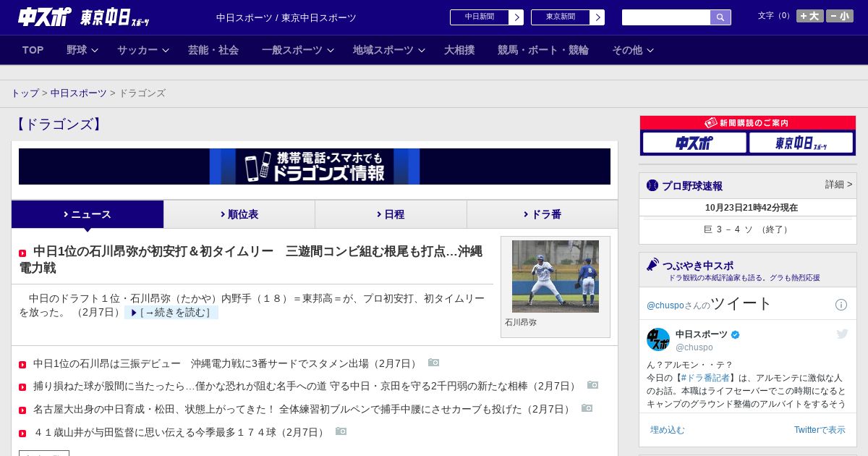
Task: Click the 巨 3－4 ソ score line
Action: [x=747, y=229]
